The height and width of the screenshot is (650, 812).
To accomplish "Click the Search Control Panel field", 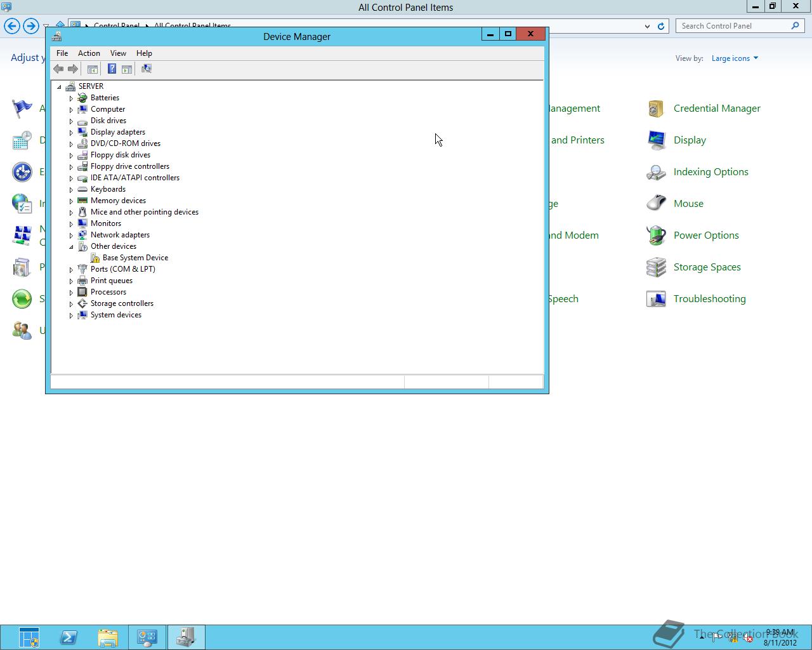I will tap(740, 26).
